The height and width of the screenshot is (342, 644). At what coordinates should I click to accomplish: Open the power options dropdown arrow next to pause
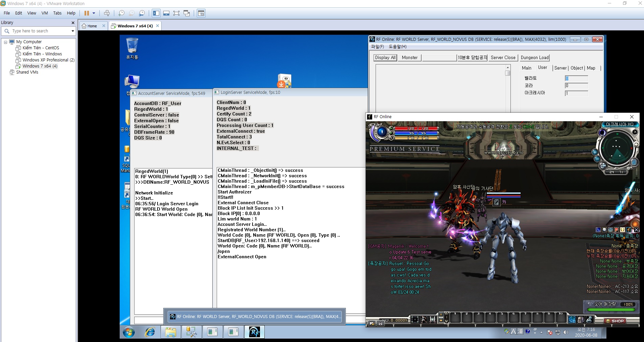click(x=94, y=13)
